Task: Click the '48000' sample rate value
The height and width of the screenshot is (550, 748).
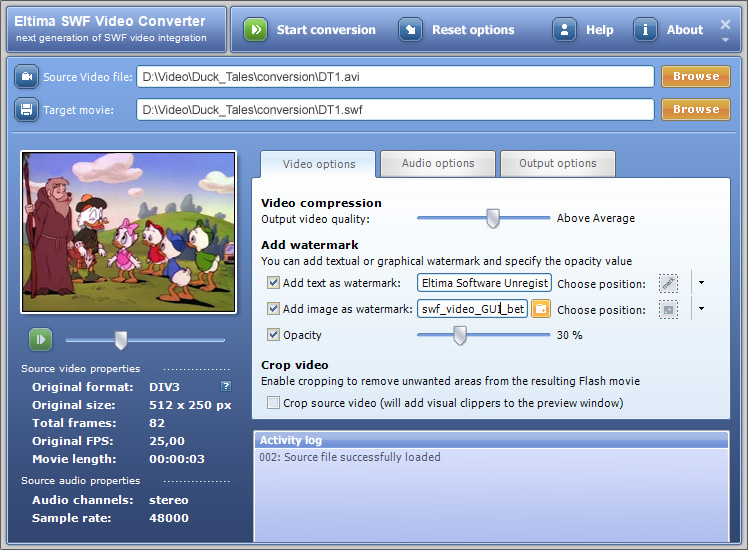Action: tap(168, 518)
